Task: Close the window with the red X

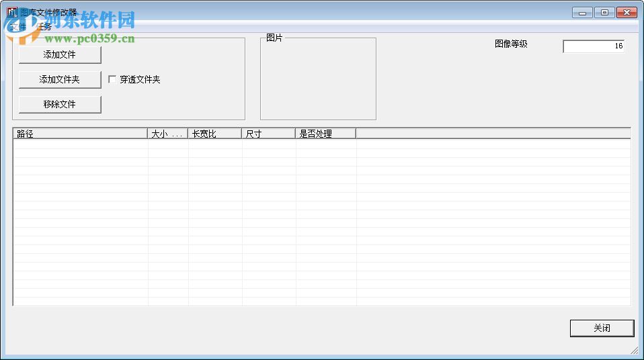Action: 627,13
